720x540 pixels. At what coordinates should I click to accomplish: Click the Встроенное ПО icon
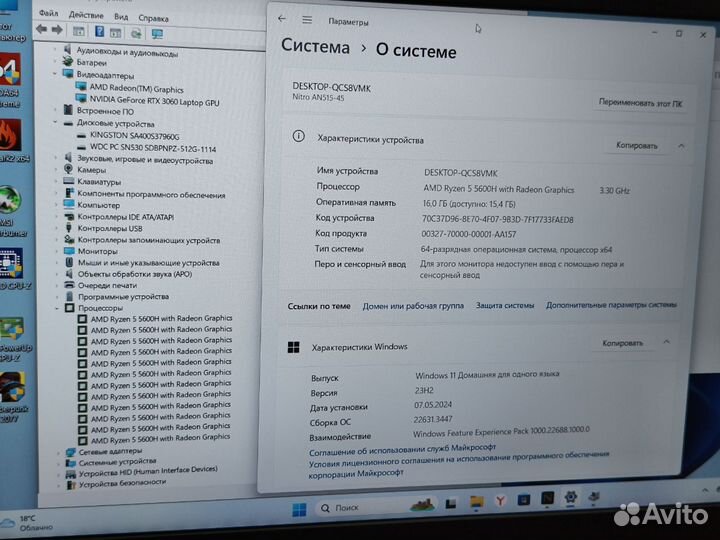tap(68, 110)
